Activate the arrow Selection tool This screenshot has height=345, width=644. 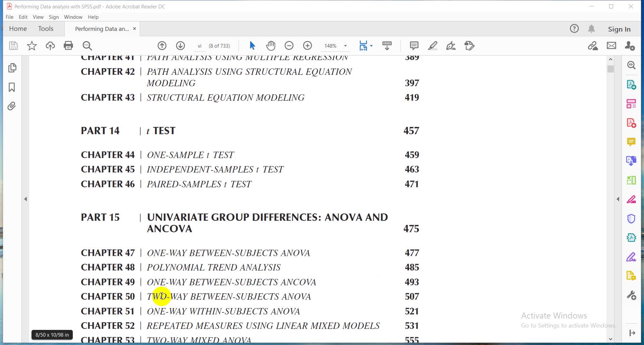click(252, 46)
